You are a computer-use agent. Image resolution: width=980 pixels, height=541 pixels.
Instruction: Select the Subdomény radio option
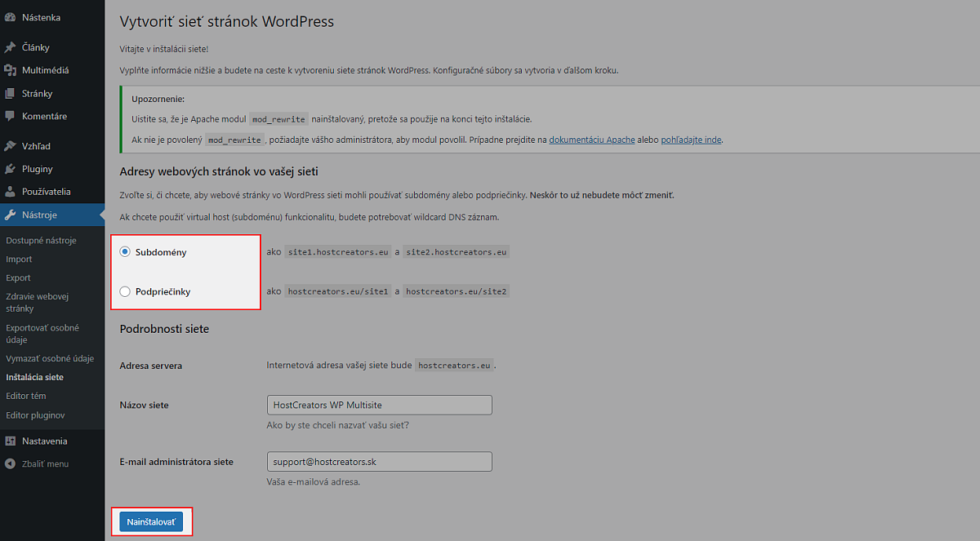(x=125, y=252)
